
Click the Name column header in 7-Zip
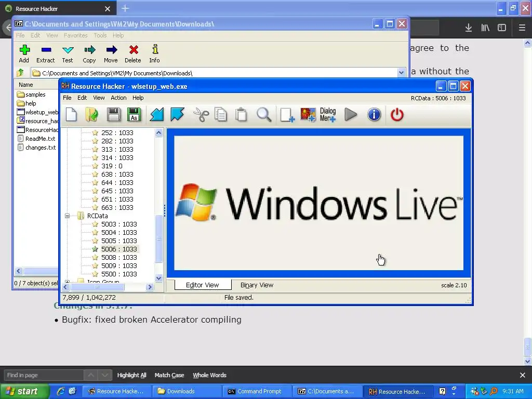[x=36, y=85]
